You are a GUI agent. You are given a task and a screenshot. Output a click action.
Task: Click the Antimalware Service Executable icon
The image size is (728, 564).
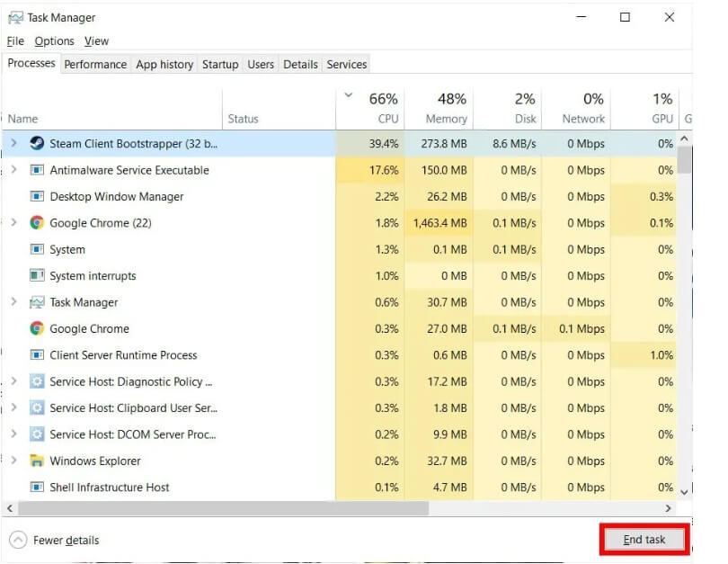coord(37,171)
